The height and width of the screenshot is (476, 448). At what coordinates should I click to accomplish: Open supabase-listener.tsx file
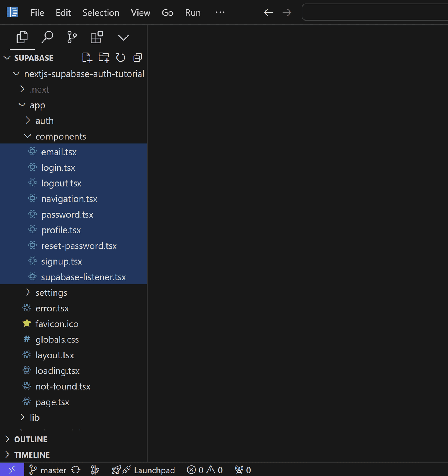(74, 277)
